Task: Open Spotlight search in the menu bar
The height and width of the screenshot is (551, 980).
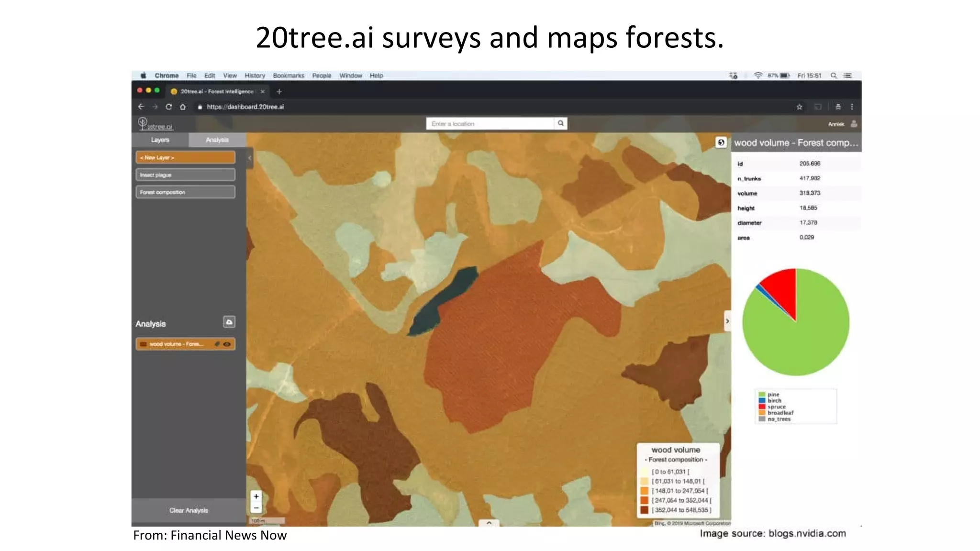Action: tap(834, 76)
